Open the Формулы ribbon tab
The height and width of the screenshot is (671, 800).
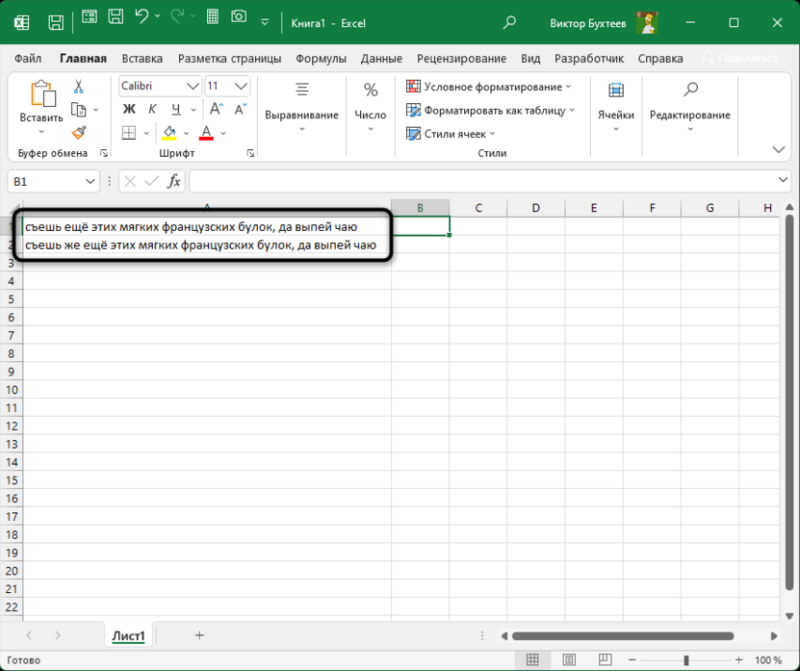point(321,59)
